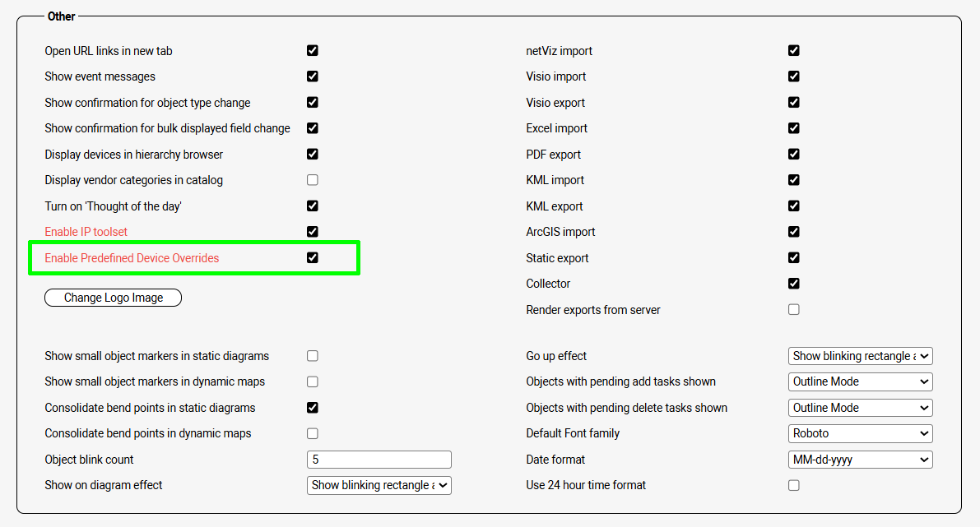
Task: Expand the Go up effect dropdown
Action: click(860, 356)
